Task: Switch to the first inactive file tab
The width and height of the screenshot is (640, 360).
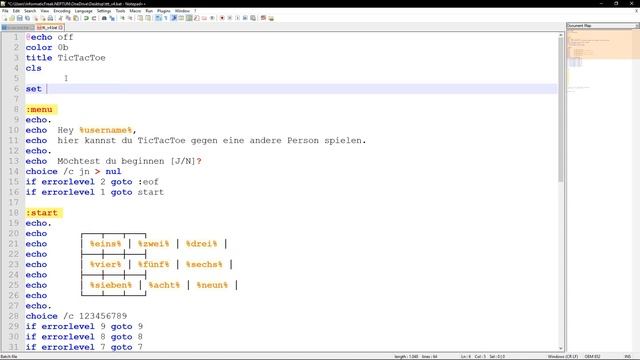Action: point(17,27)
